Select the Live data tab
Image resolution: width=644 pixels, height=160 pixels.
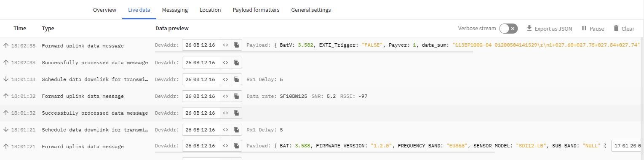click(139, 10)
